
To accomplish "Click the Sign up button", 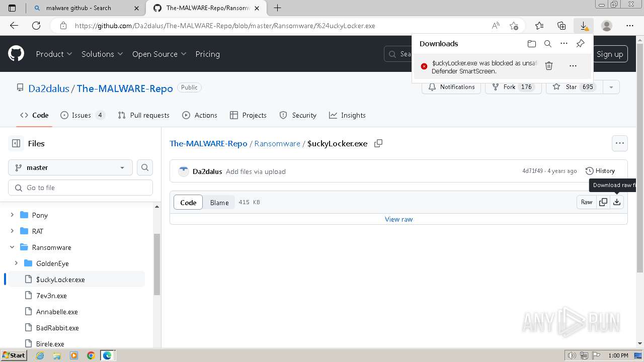I will [610, 54].
